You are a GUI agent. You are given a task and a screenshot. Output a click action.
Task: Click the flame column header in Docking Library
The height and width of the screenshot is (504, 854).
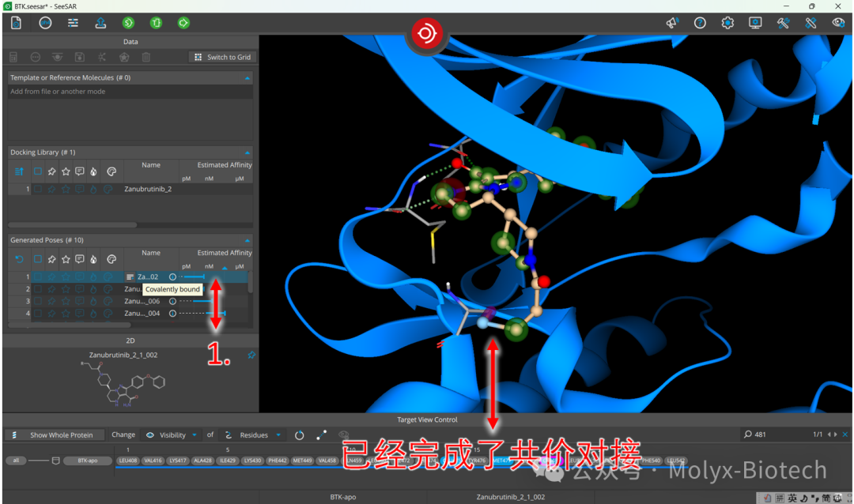pyautogui.click(x=93, y=171)
